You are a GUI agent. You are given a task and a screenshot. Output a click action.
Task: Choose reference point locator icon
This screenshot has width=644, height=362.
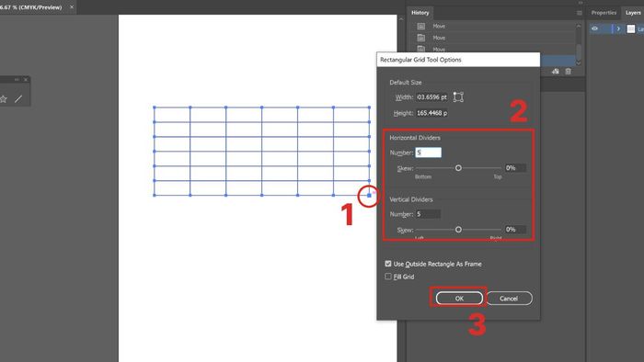[x=458, y=97]
